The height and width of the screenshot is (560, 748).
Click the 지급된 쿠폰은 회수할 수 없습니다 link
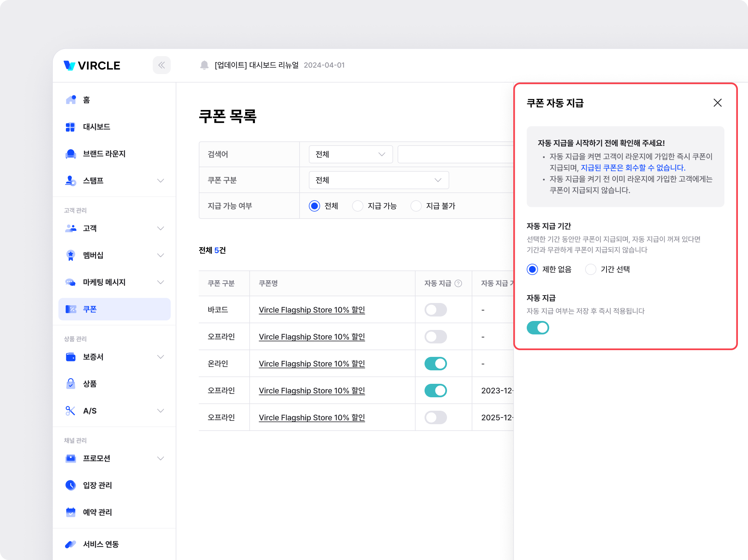633,168
